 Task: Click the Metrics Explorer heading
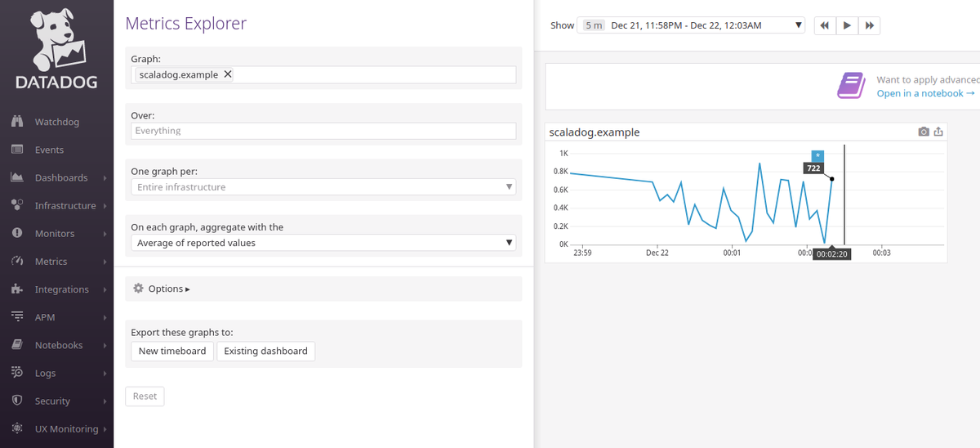185,24
